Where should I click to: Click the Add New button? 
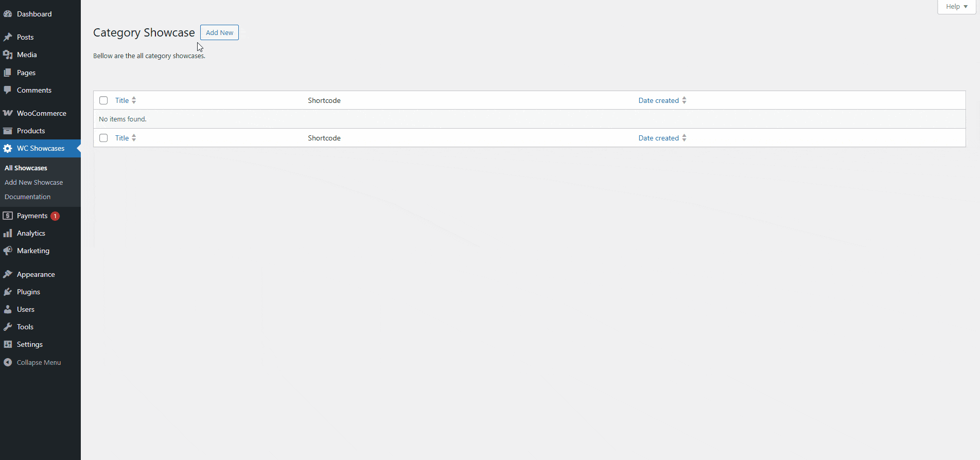(x=219, y=32)
